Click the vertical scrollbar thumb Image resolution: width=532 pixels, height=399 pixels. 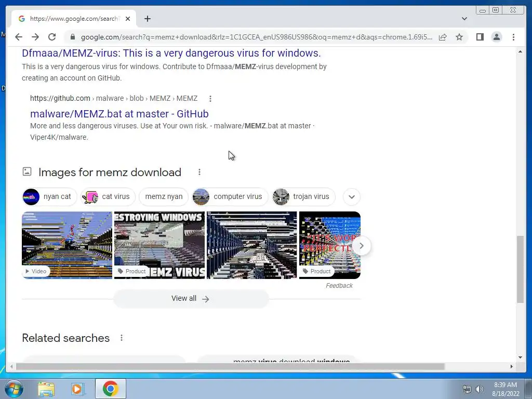(520, 269)
